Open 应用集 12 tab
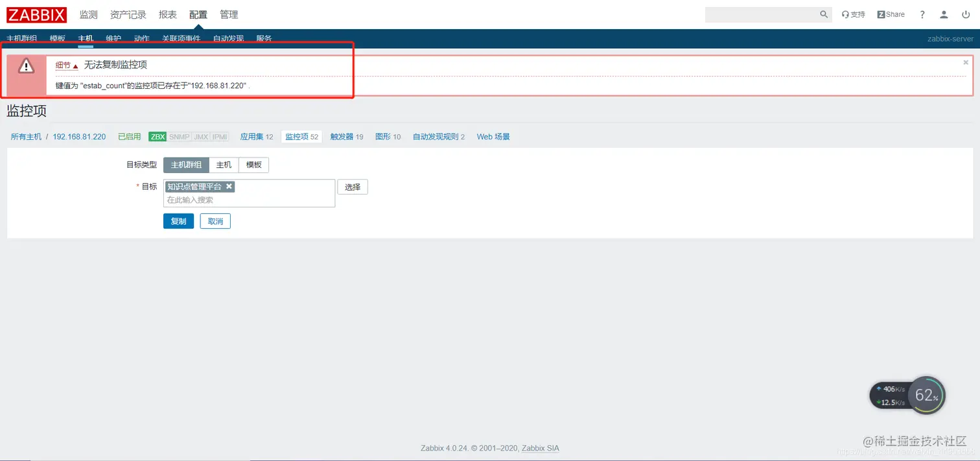980x461 pixels. tap(257, 137)
